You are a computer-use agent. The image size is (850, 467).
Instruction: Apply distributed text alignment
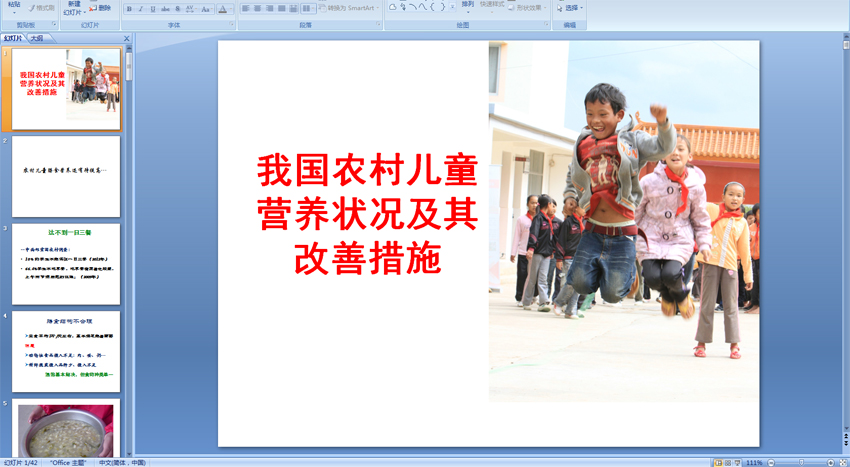tap(293, 8)
